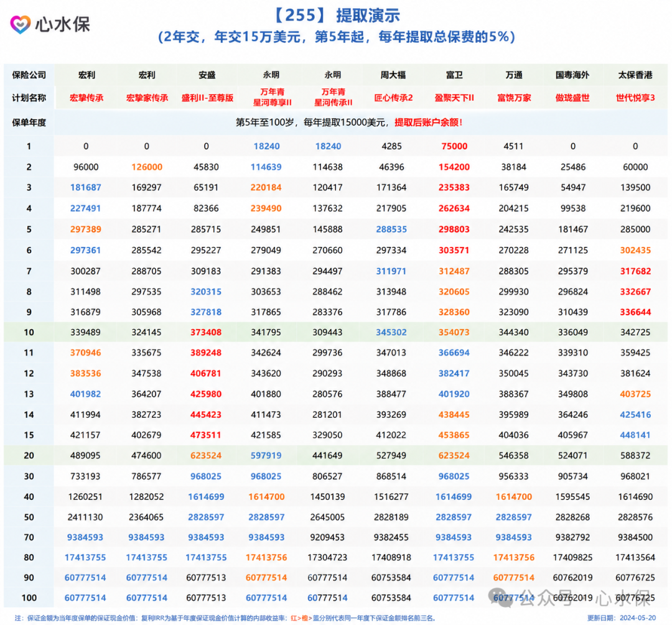672x625 pixels.
Task: Select the subtitle starting with 2年交
Action: pyautogui.click(x=337, y=37)
